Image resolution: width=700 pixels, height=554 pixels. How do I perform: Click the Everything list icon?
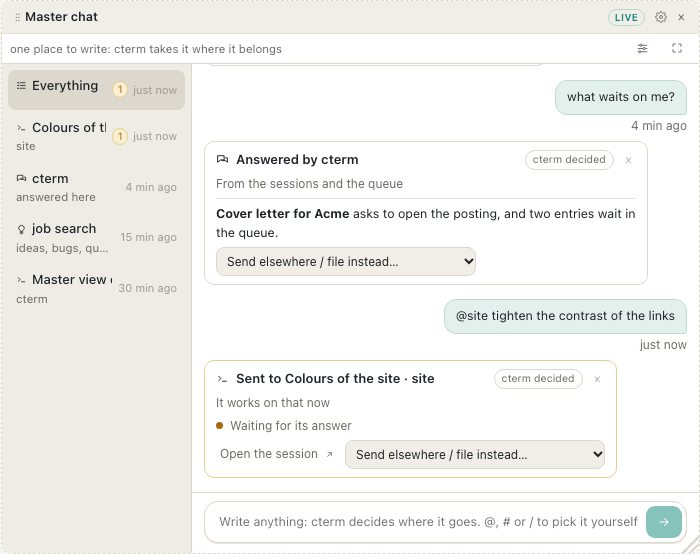coord(21,86)
